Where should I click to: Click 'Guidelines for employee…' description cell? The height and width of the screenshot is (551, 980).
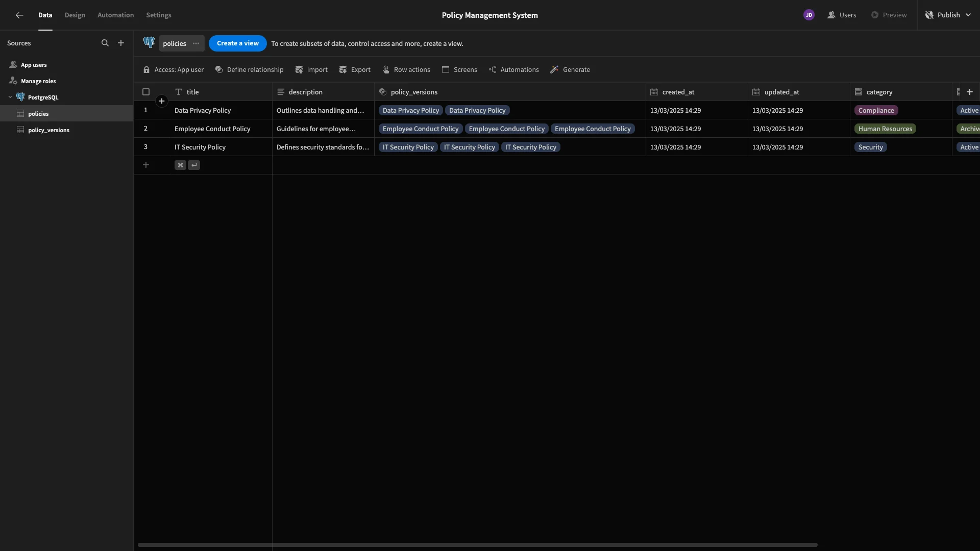(x=323, y=129)
